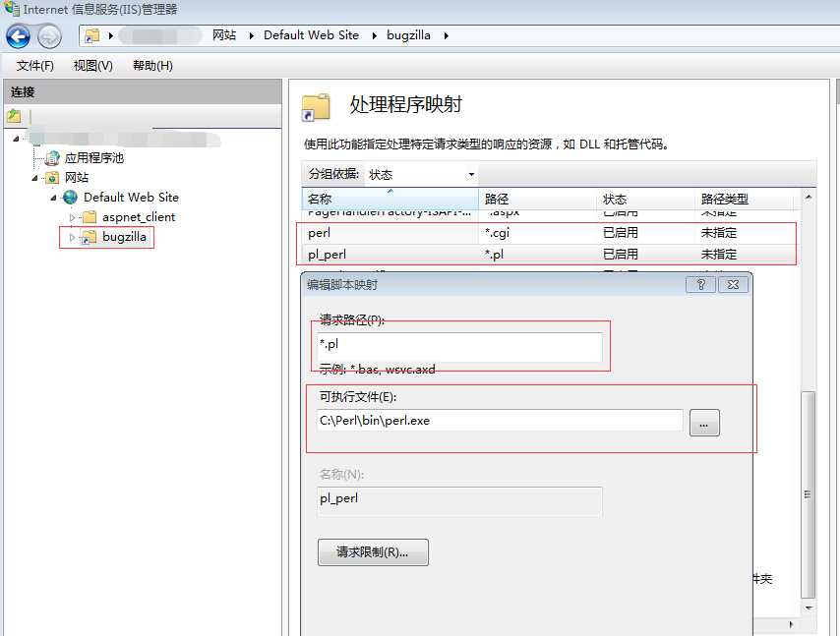Close the 编辑脚本映射 dialog
Image resolution: width=840 pixels, height=636 pixels.
733,284
